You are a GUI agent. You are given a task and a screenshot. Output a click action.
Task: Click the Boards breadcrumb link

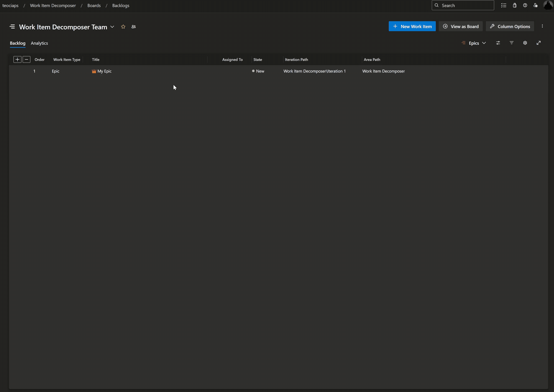(x=94, y=6)
